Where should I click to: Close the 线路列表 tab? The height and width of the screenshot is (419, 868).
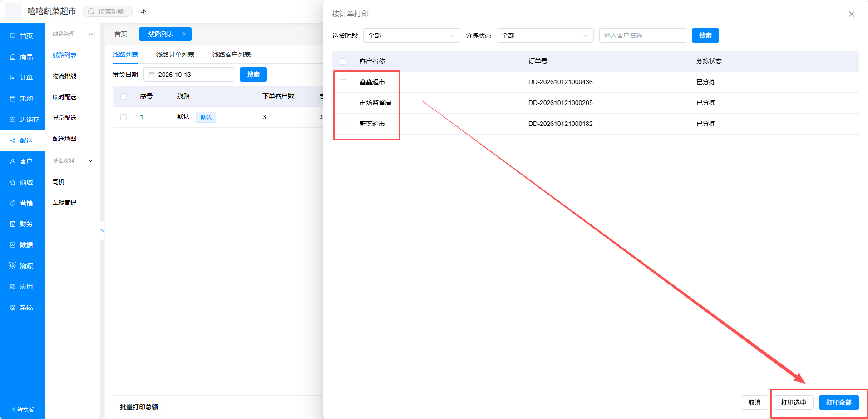184,34
